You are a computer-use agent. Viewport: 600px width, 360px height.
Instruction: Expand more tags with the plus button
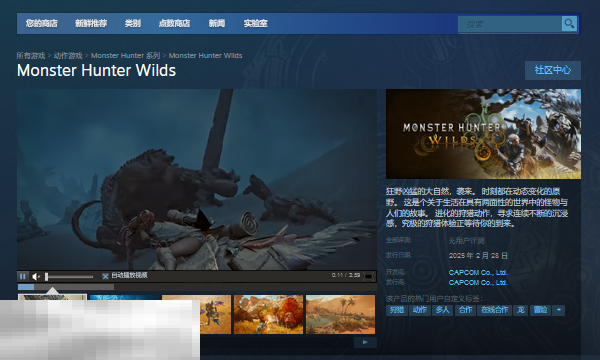pos(559,310)
